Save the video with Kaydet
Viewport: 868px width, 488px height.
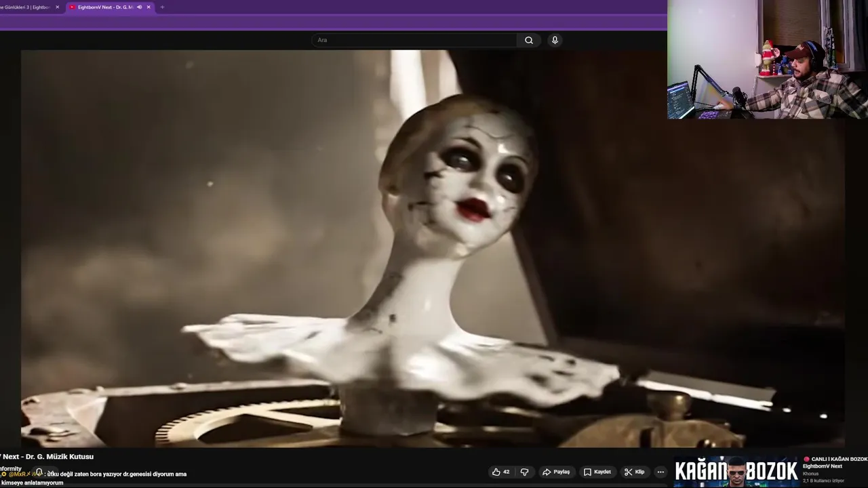coord(597,472)
